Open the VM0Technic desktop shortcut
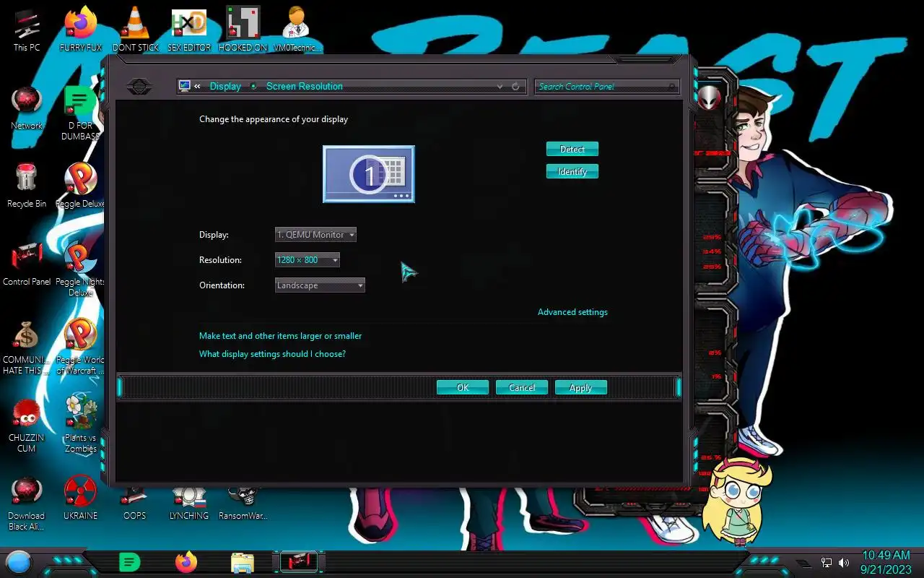Image resolution: width=924 pixels, height=578 pixels. [x=297, y=29]
